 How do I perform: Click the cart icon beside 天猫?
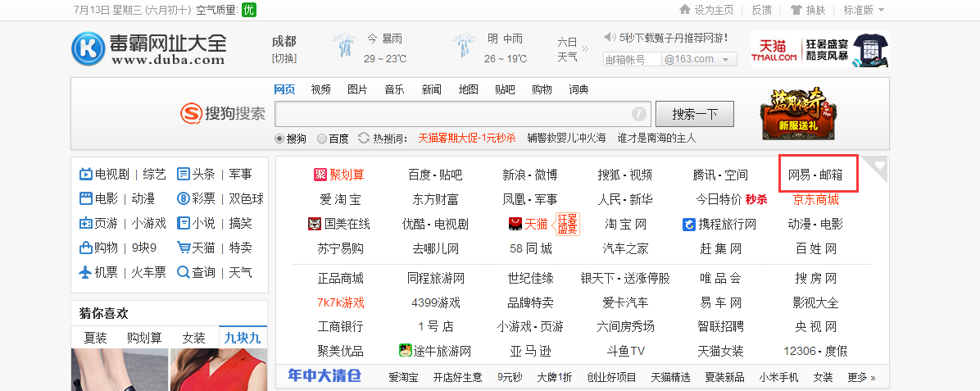pos(183,248)
